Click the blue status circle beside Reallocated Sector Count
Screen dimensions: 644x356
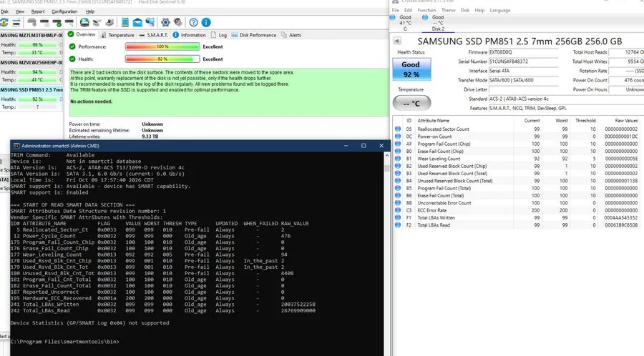[398, 129]
